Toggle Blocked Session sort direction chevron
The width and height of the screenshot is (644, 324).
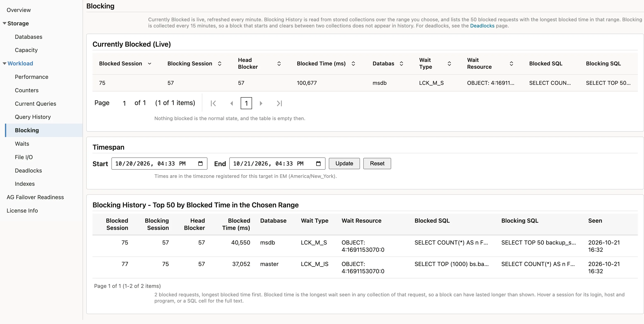point(149,64)
